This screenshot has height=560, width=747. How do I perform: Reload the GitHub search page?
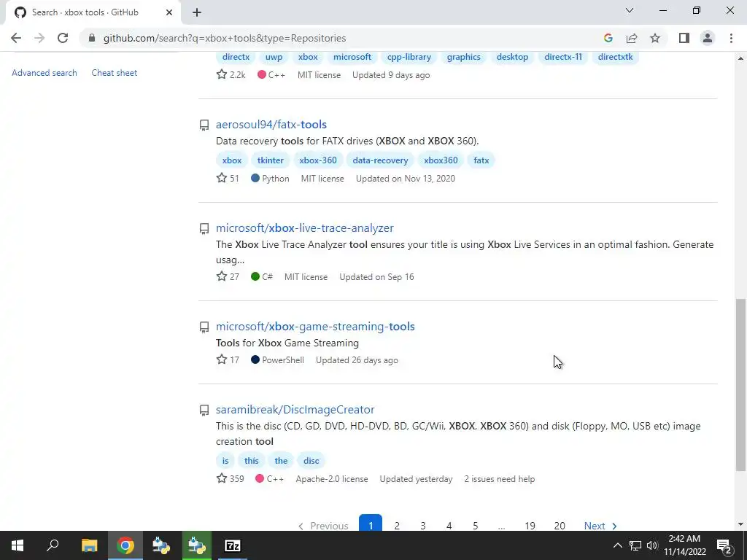click(x=63, y=38)
